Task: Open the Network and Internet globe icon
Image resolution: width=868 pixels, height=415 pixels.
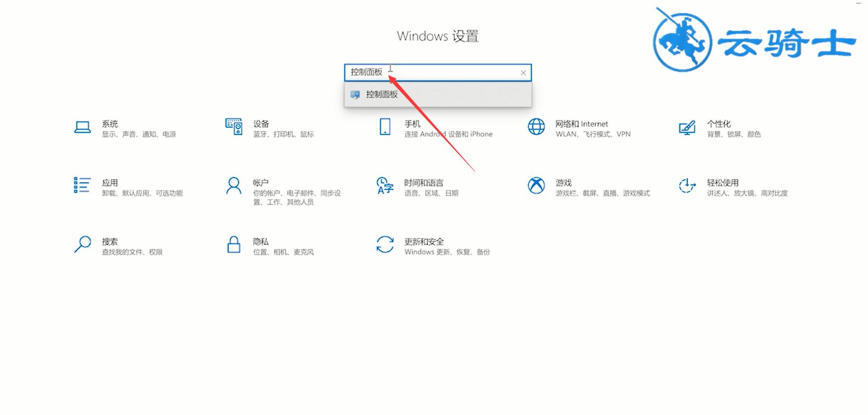Action: [x=536, y=127]
